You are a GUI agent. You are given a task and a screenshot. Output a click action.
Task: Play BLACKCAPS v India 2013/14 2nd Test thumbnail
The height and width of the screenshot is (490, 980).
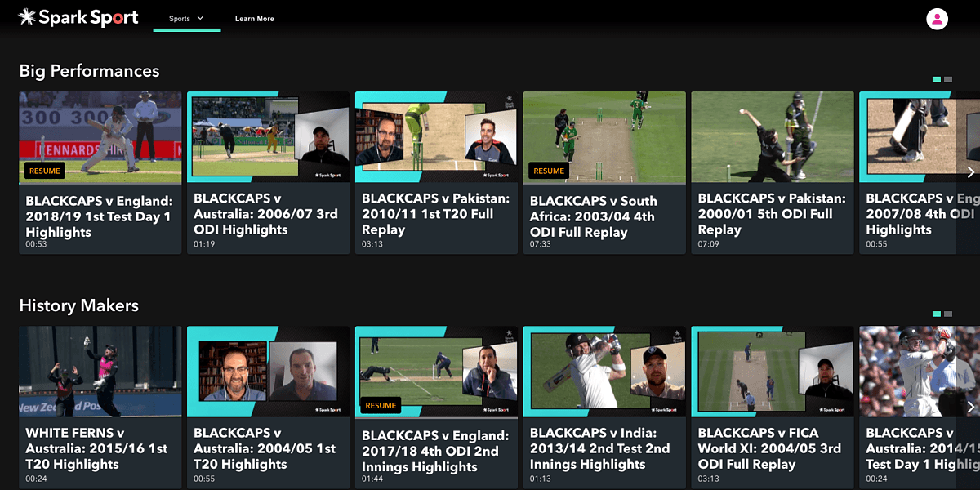[x=604, y=372]
